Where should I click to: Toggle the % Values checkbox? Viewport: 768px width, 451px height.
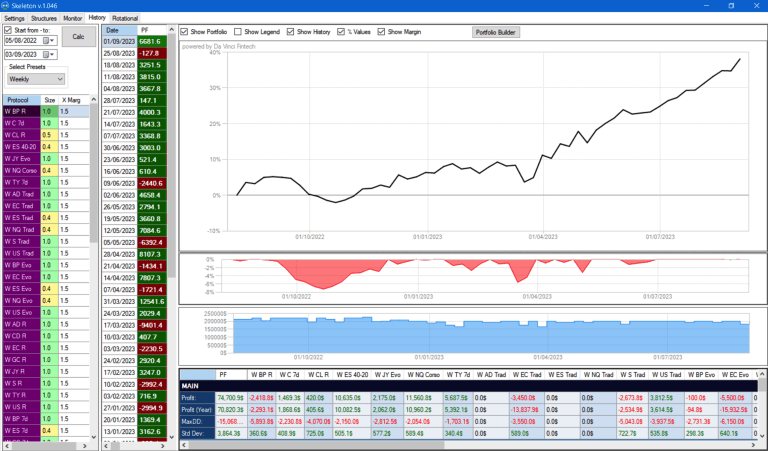point(343,32)
